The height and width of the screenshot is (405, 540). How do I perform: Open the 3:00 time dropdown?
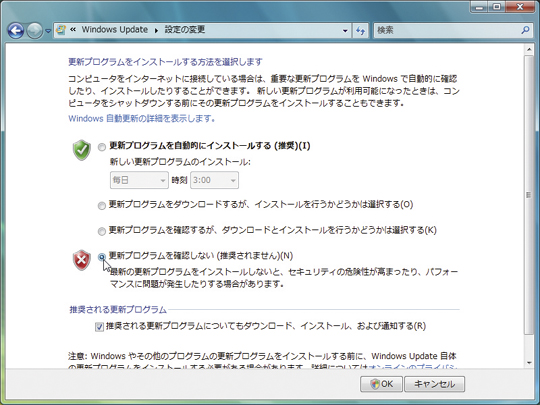pyautogui.click(x=214, y=180)
